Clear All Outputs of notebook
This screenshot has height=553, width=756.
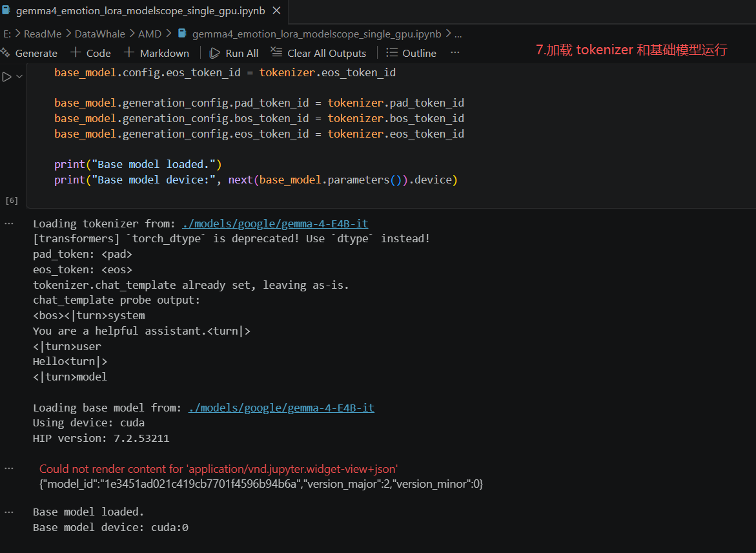[319, 53]
